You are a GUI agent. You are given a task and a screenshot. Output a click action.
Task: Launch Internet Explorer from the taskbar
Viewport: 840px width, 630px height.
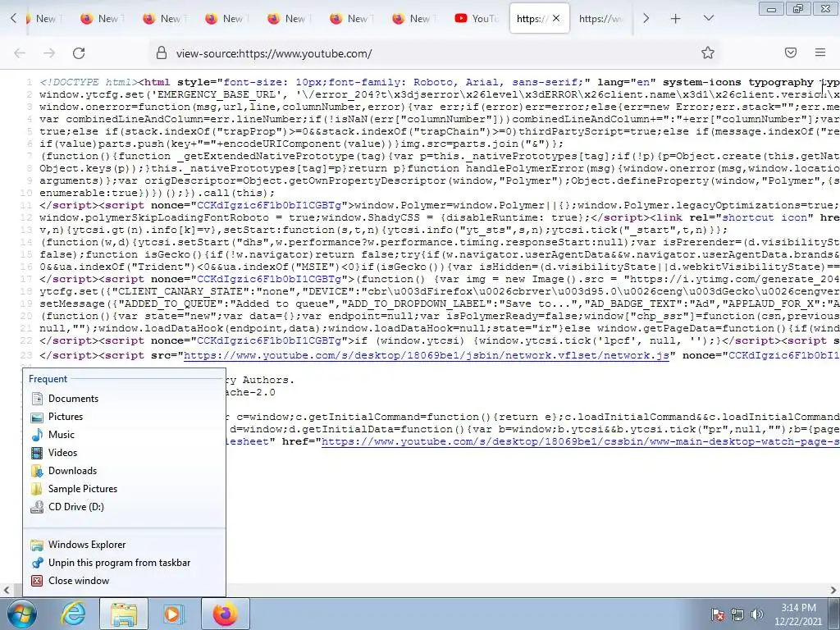[72, 614]
